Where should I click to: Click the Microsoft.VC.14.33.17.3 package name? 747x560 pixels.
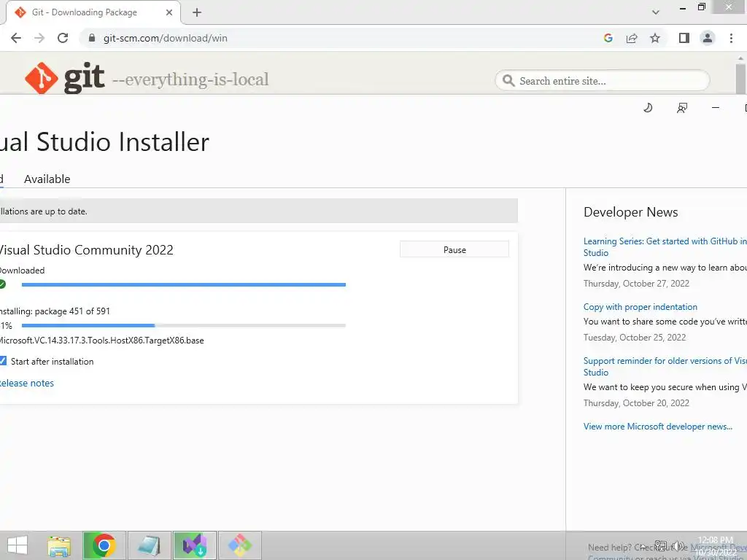coord(101,341)
